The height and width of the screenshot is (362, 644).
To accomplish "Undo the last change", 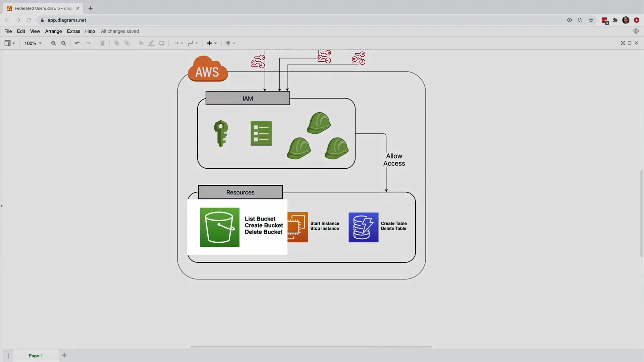I will (78, 43).
